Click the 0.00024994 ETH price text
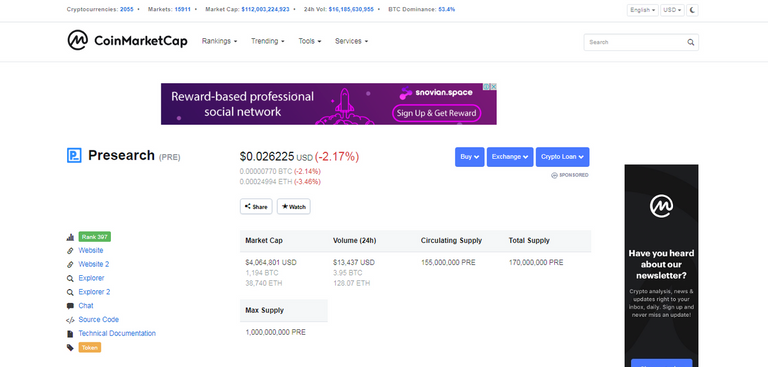This screenshot has height=367, width=768. click(266, 182)
